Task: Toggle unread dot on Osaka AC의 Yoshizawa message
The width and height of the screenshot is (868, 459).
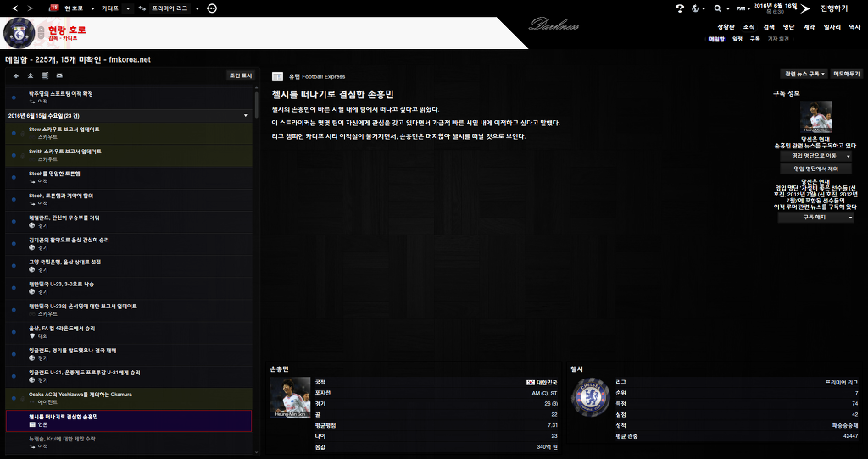Action: [14, 399]
